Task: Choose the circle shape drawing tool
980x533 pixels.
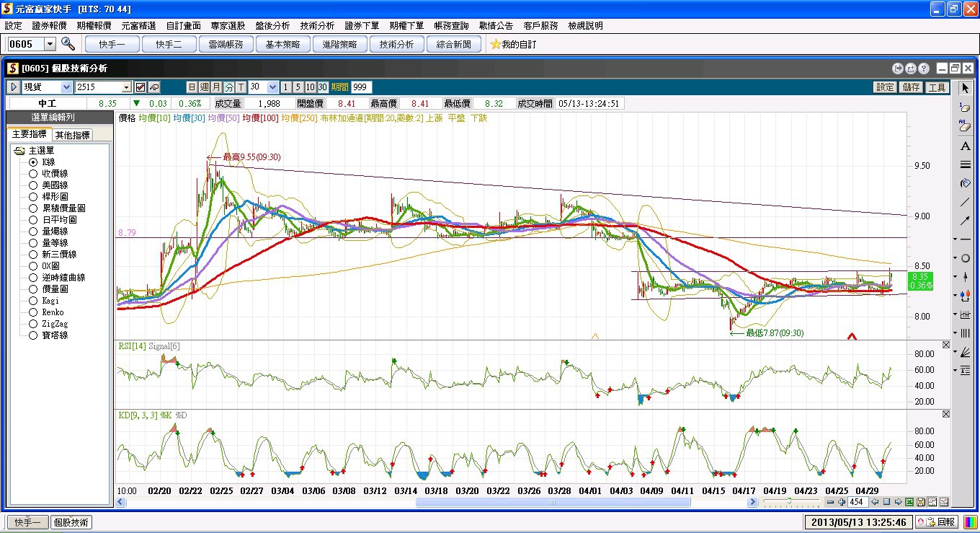Action: click(x=966, y=258)
